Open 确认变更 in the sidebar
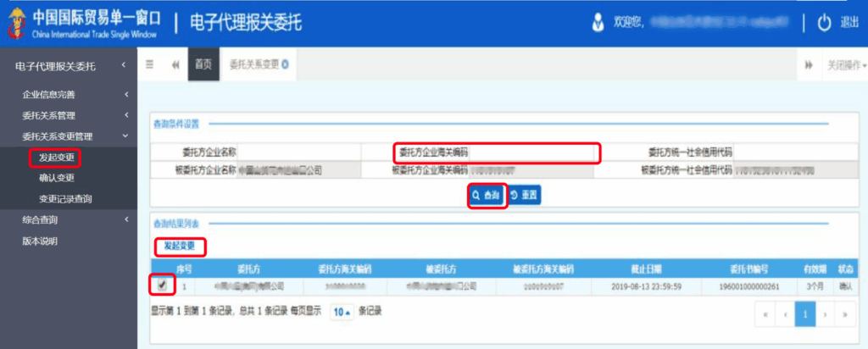This screenshot has width=868, height=349. pos(57,178)
